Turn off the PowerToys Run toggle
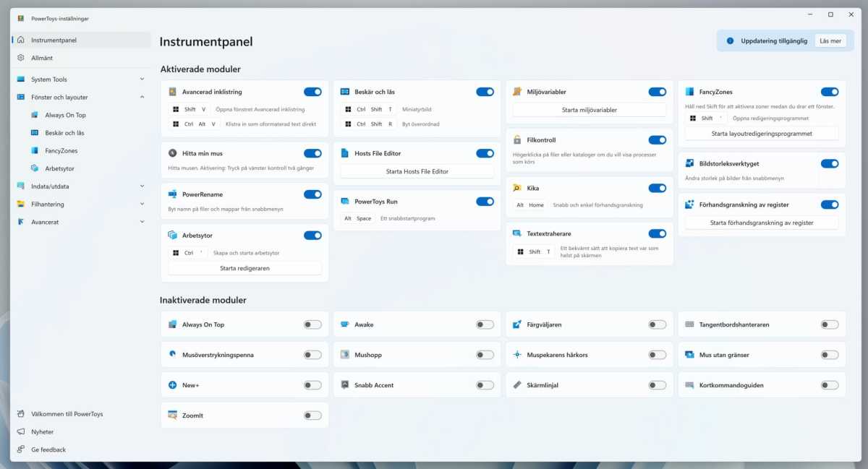The width and height of the screenshot is (868, 469). coord(485,202)
